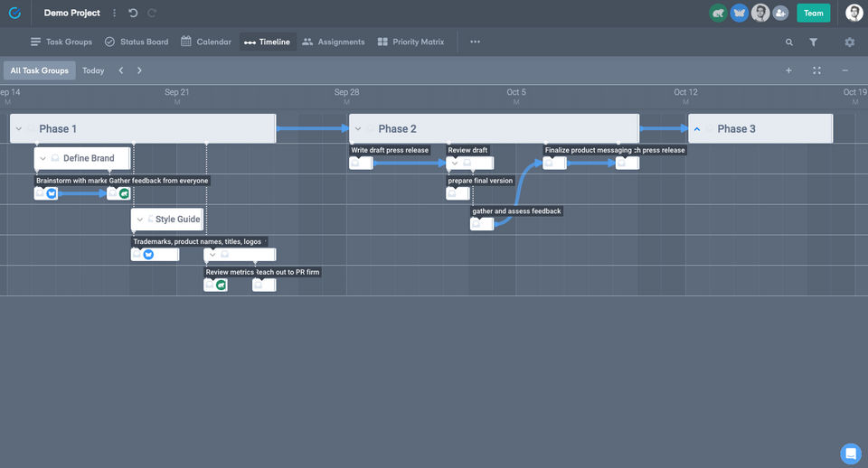Open the filter funnel icon
868x468 pixels.
(x=813, y=42)
